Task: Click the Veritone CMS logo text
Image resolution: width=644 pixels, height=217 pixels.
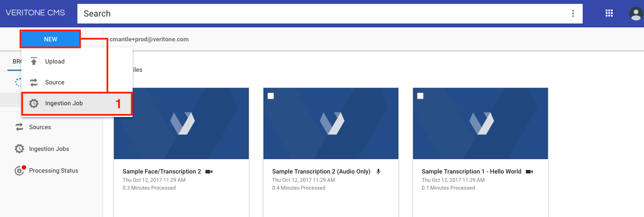Action: (x=35, y=13)
